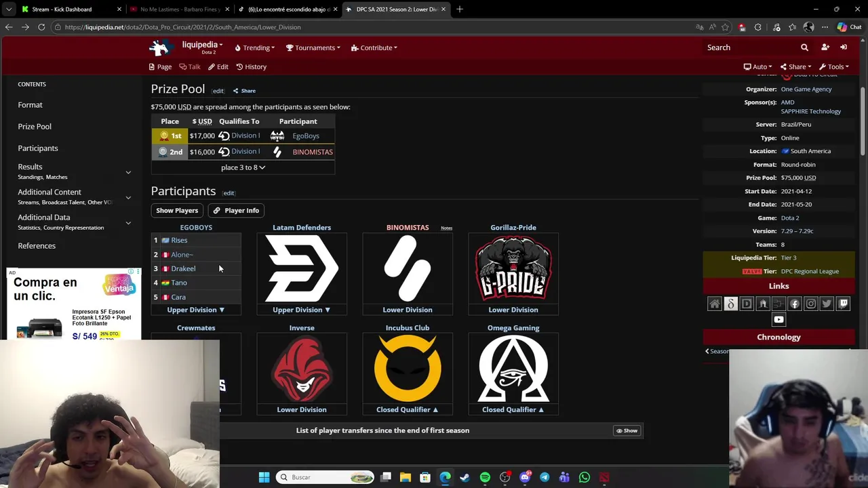Add this page to favorites star
868x488 pixels.
tap(725, 27)
